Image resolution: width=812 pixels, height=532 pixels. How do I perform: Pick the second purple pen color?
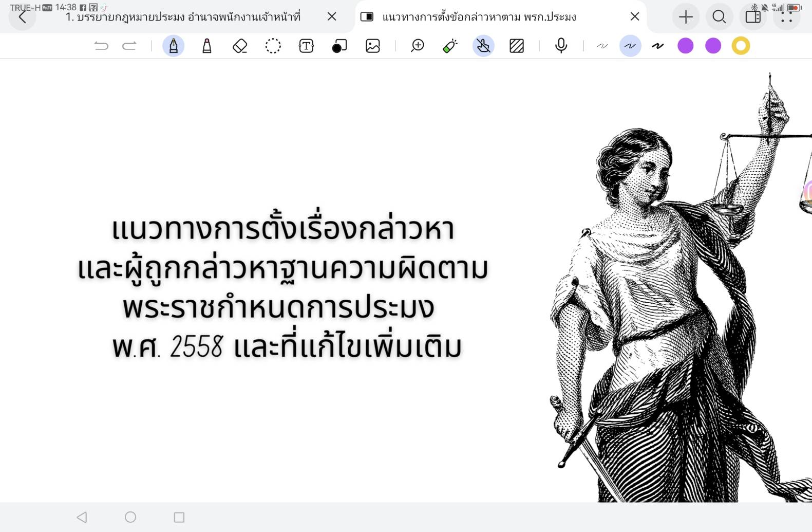(713, 46)
